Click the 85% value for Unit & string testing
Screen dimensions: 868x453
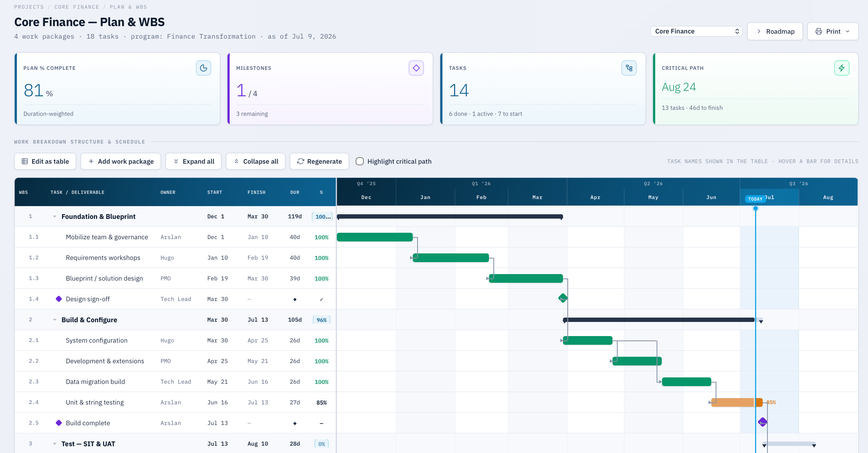(321, 402)
